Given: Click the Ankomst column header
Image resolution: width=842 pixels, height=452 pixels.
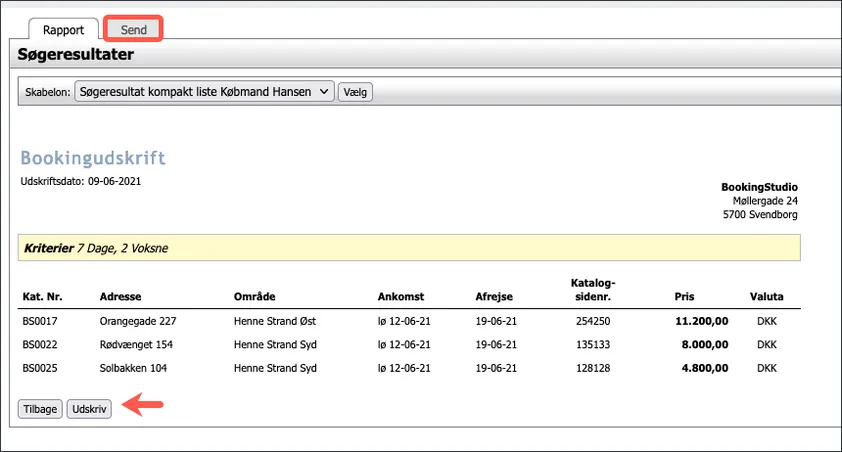Looking at the screenshot, I should 401,297.
